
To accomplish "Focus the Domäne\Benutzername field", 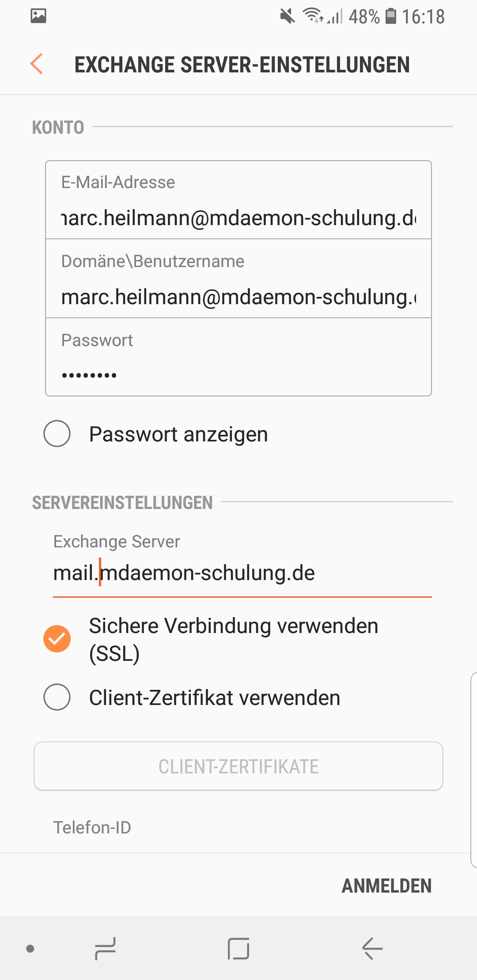I will tap(238, 297).
